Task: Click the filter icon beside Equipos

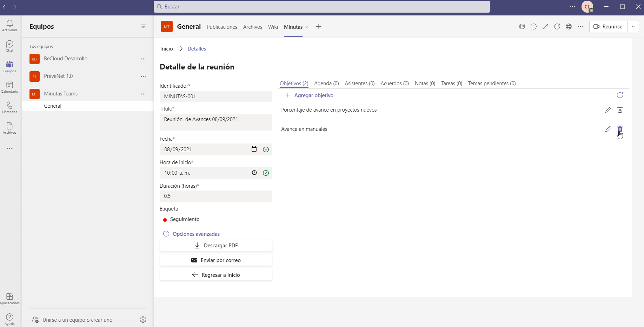Action: (x=143, y=26)
